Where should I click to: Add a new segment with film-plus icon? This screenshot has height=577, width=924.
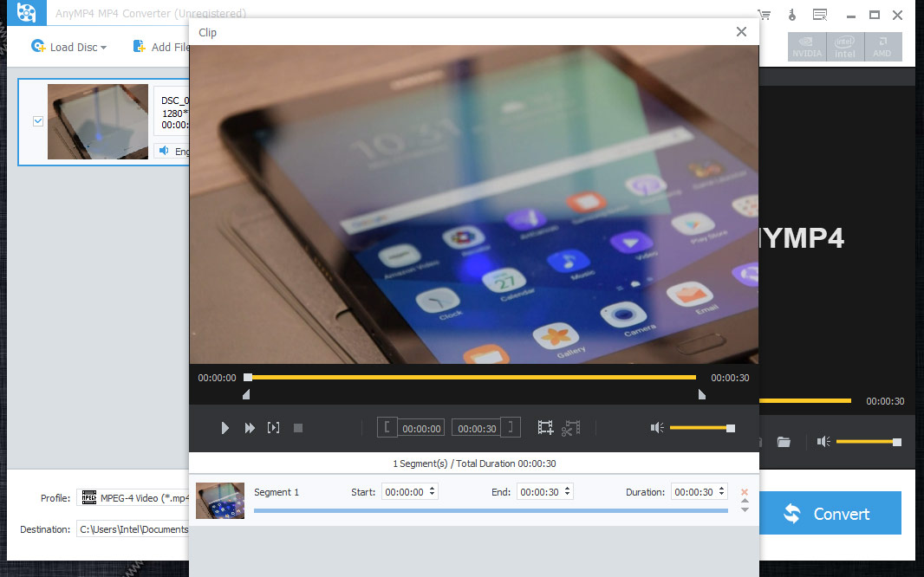point(545,428)
